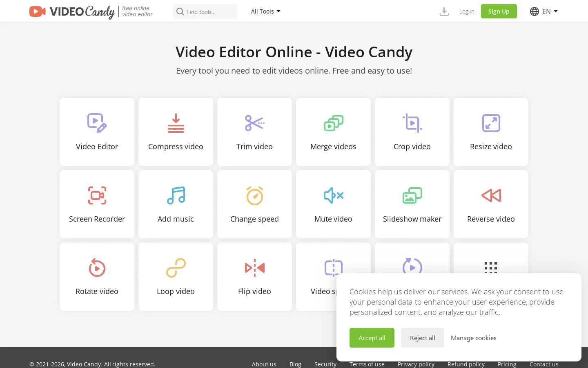
Task: Click the download tray icon in header
Action: (444, 11)
